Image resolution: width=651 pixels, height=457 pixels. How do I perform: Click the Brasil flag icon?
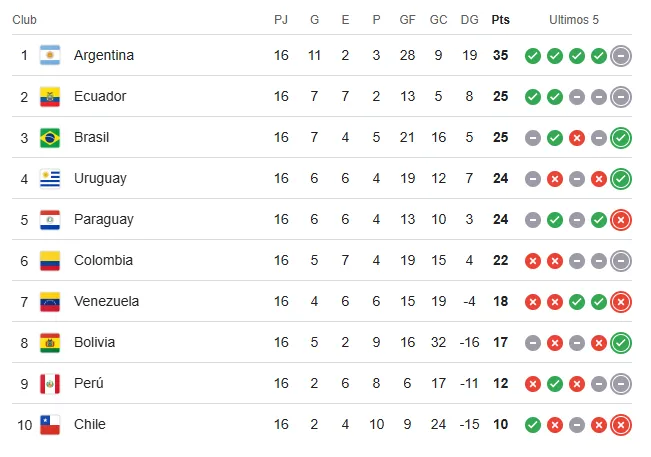point(50,137)
